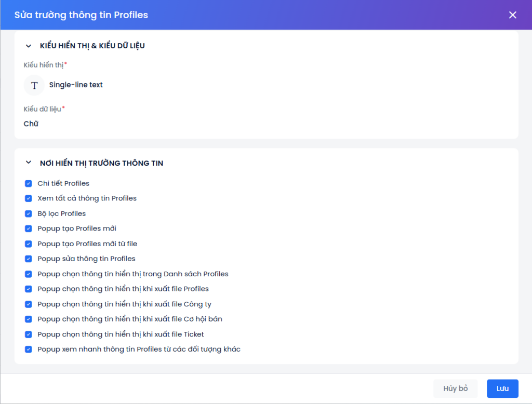Click the Single-line text type icon
The width and height of the screenshot is (532, 404).
34,85
